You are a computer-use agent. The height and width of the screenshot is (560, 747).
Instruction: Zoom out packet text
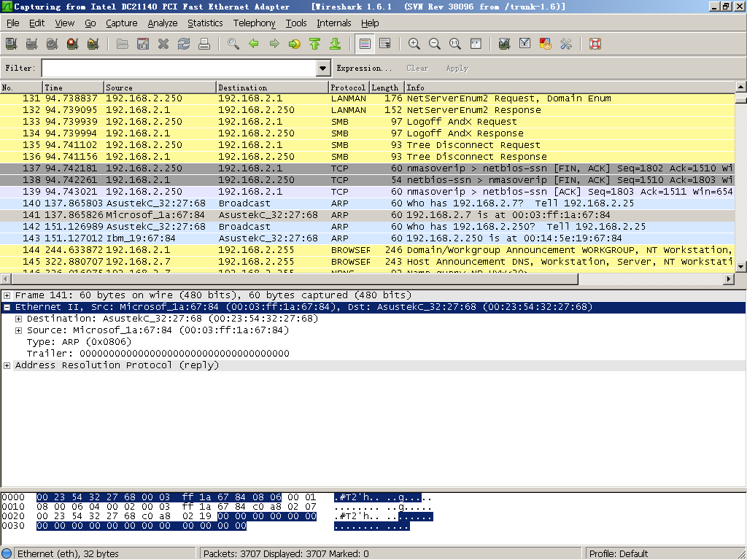click(435, 44)
